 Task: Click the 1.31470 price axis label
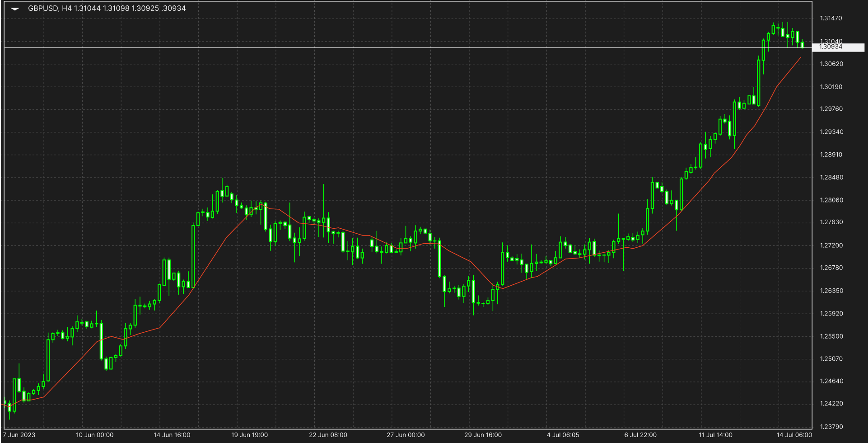click(x=831, y=18)
